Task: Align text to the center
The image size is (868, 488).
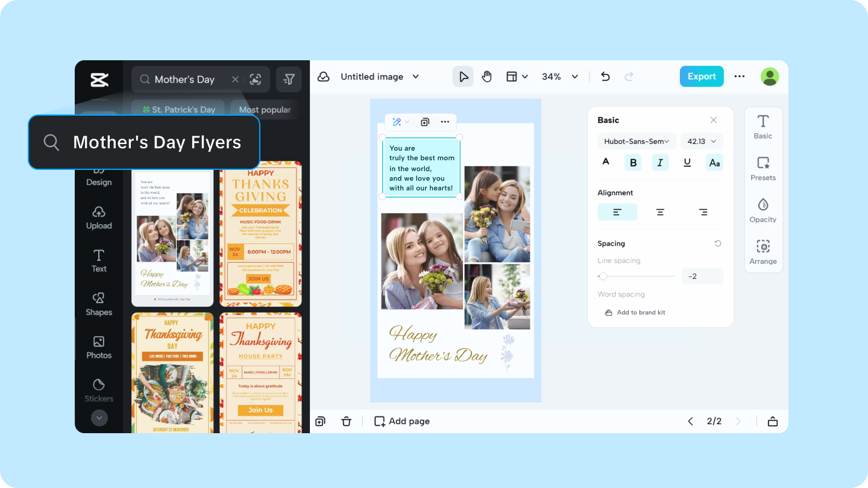Action: point(660,212)
